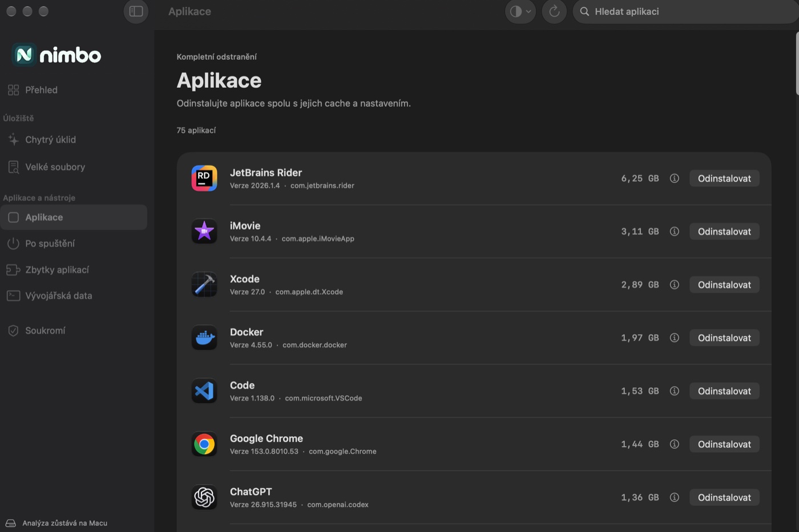
Task: Uninstall Code with Odinstalovat
Action: click(724, 391)
